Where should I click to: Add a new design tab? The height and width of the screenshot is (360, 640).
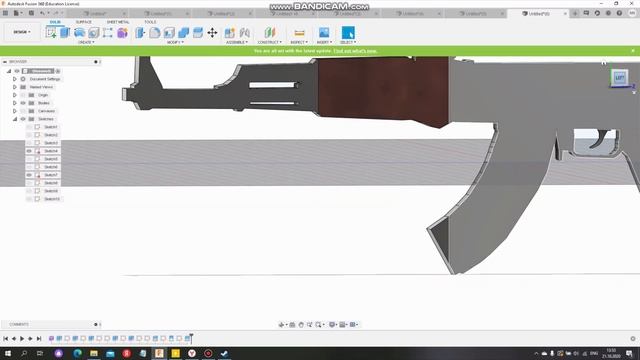pos(575,13)
